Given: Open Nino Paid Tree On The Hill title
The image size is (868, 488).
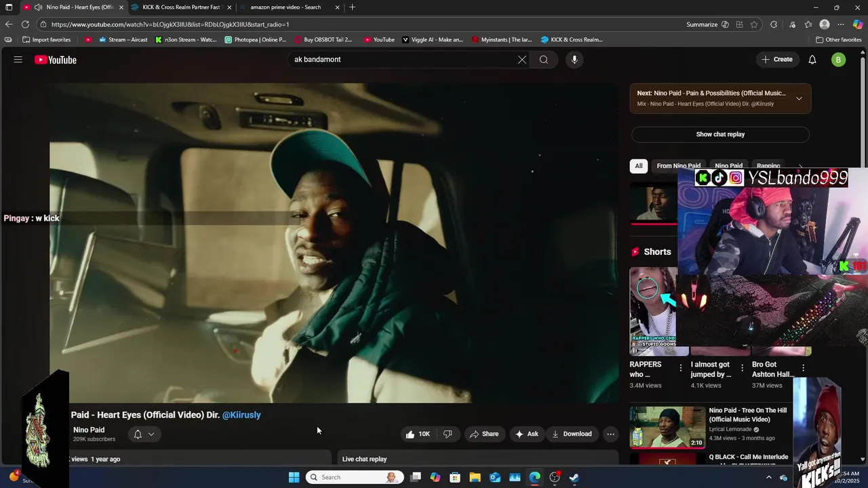Looking at the screenshot, I should click(748, 415).
